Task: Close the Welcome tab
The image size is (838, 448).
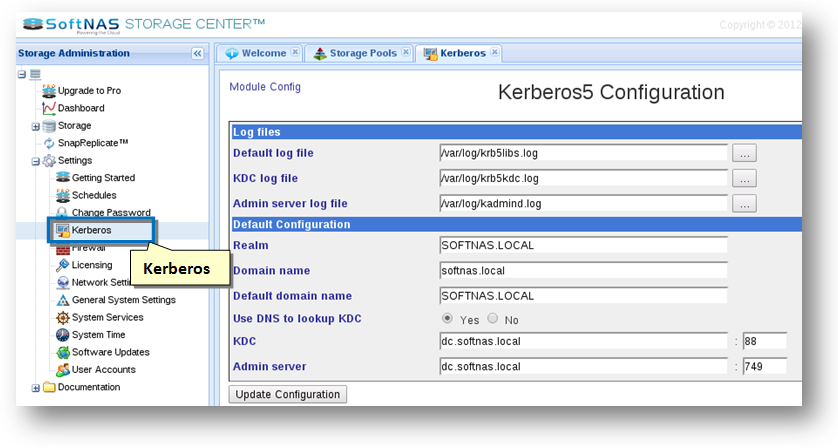Action: [295, 52]
